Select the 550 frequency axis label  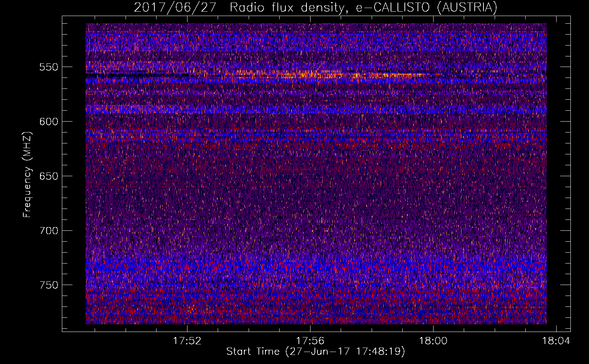(x=49, y=67)
